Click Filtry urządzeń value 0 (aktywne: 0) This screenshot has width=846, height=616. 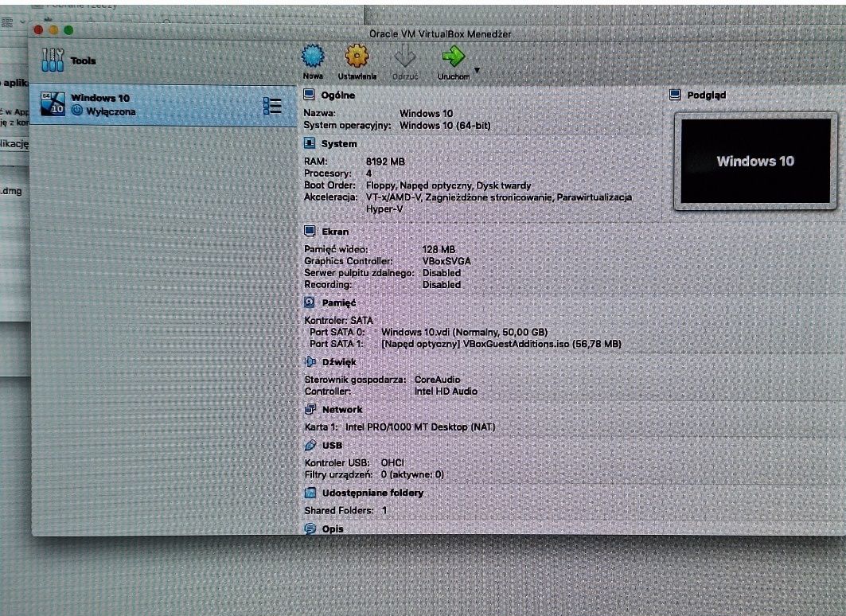tap(412, 474)
